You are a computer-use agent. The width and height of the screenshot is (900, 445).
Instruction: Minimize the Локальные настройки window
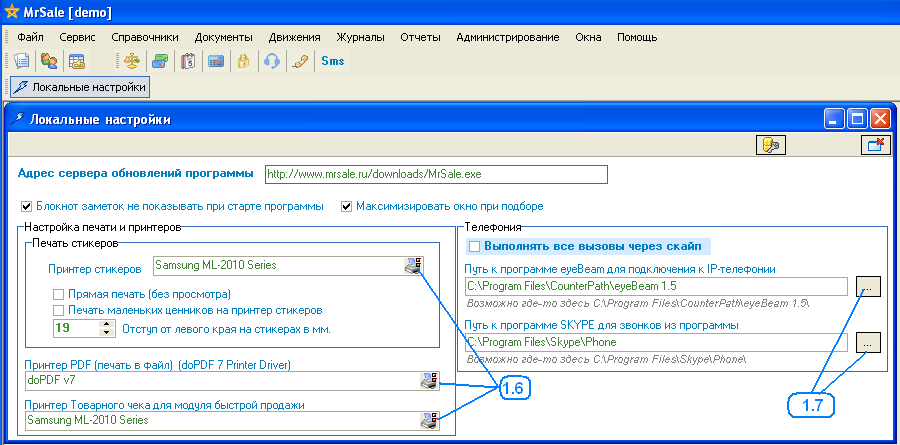(834, 119)
